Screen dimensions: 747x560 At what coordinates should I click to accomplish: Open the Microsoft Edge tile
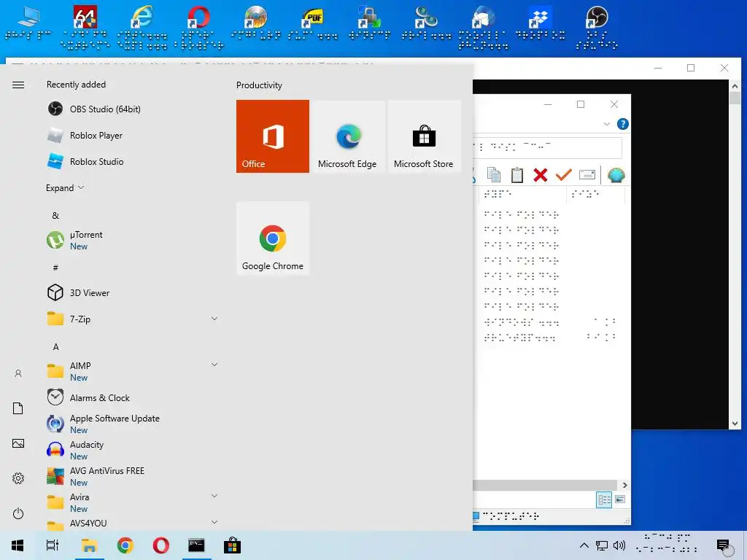point(347,136)
